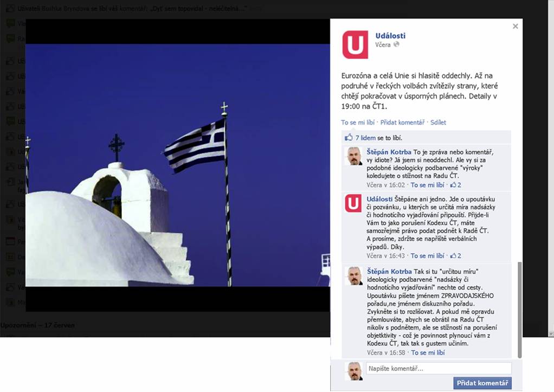Click Štěpán Kotrba's avatar on the 16:58 comment
Image resolution: width=554 pixels, height=392 pixels.
point(353,275)
